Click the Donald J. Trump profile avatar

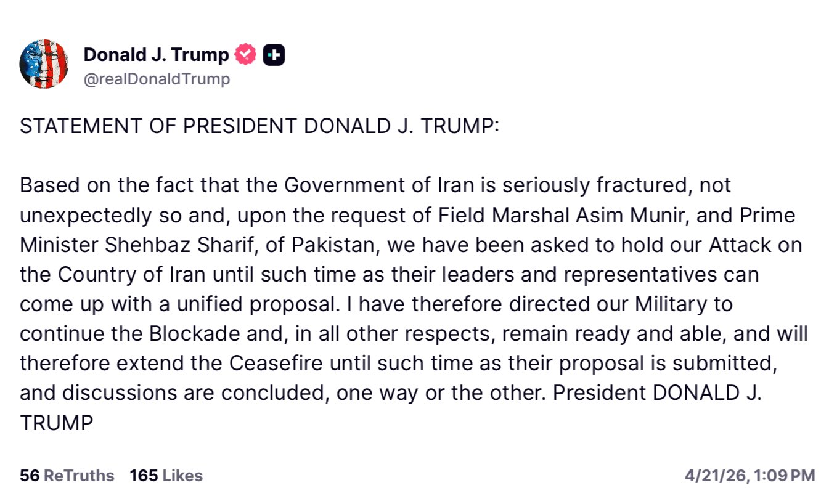(x=44, y=64)
